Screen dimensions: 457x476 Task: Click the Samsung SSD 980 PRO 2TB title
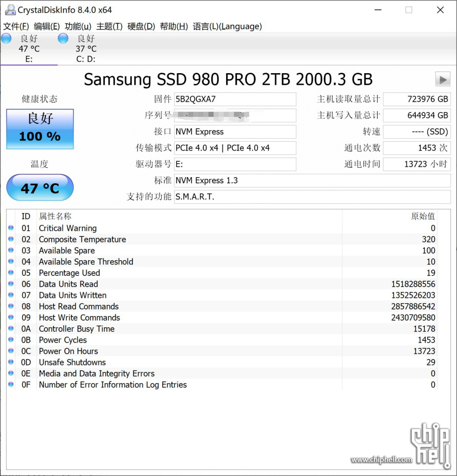click(228, 80)
